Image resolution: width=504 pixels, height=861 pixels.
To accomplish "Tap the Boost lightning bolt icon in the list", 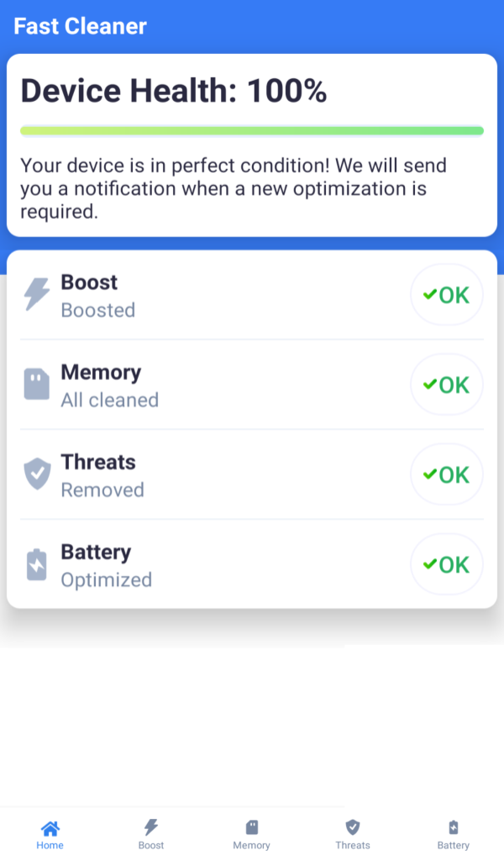I will 37,295.
